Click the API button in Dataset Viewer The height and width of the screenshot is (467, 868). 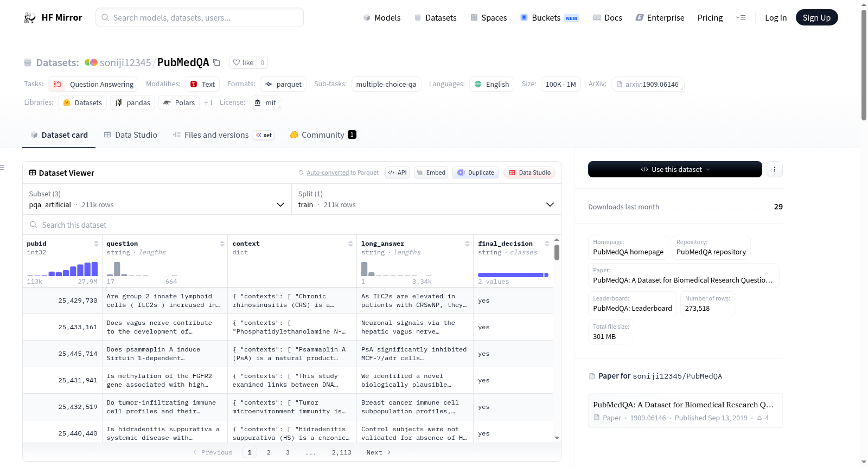pyautogui.click(x=397, y=172)
